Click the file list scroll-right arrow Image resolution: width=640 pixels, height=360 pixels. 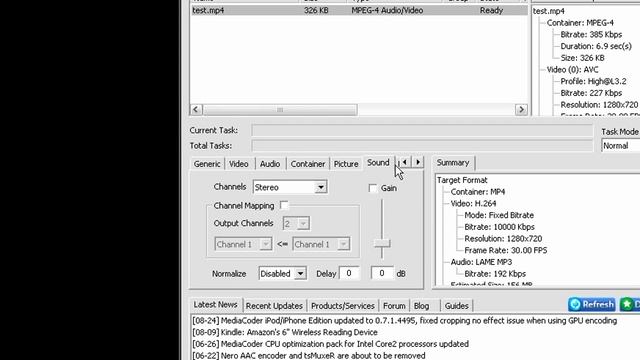pyautogui.click(x=521, y=109)
